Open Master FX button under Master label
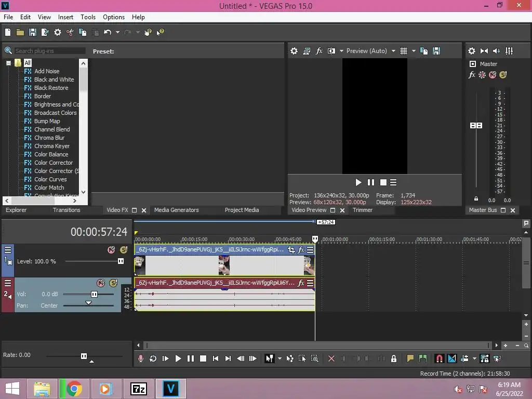Viewport: 532px width, 399px height. click(x=472, y=75)
